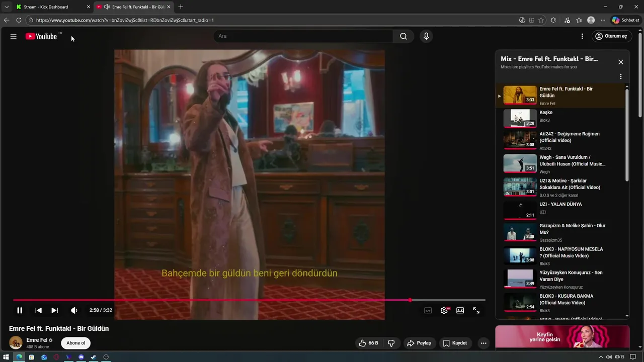Select BLOK3 - NAPIYOSUN MESELA playlist entry
This screenshot has height=362, width=644.
coord(560,256)
